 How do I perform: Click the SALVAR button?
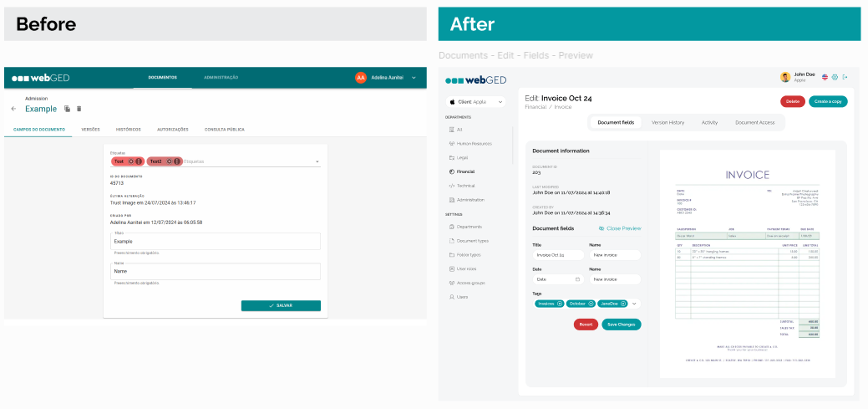[281, 305]
